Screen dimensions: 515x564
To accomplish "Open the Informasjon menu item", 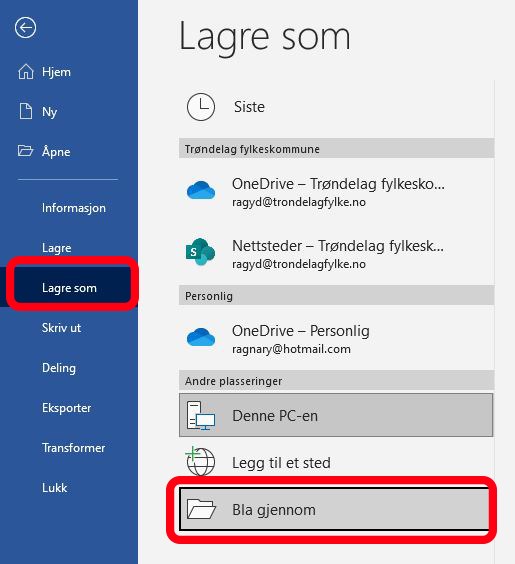I will pos(74,208).
